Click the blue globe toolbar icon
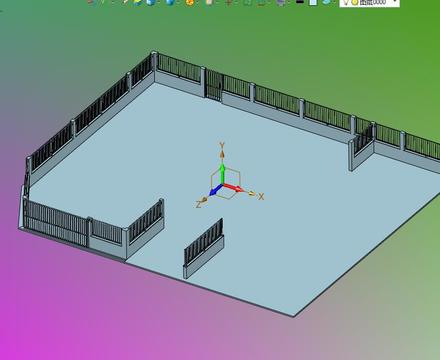Screen dimensions: 440x360 click(x=170, y=2)
